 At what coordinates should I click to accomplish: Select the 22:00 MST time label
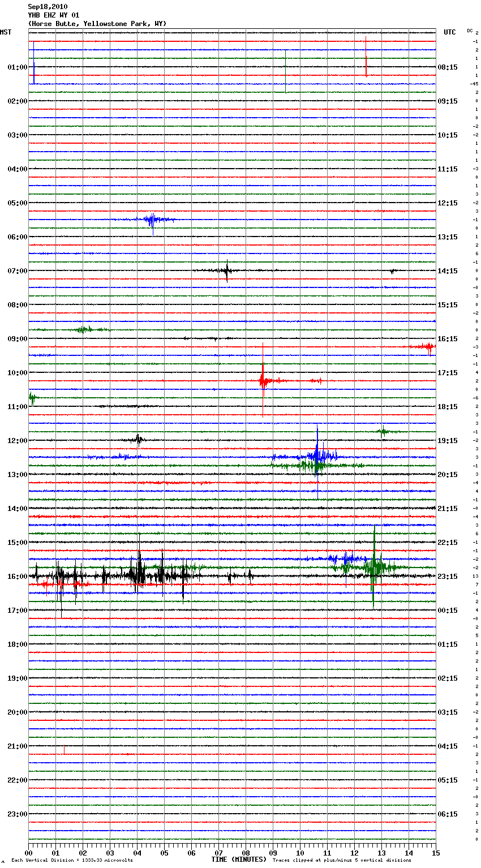click(x=17, y=780)
